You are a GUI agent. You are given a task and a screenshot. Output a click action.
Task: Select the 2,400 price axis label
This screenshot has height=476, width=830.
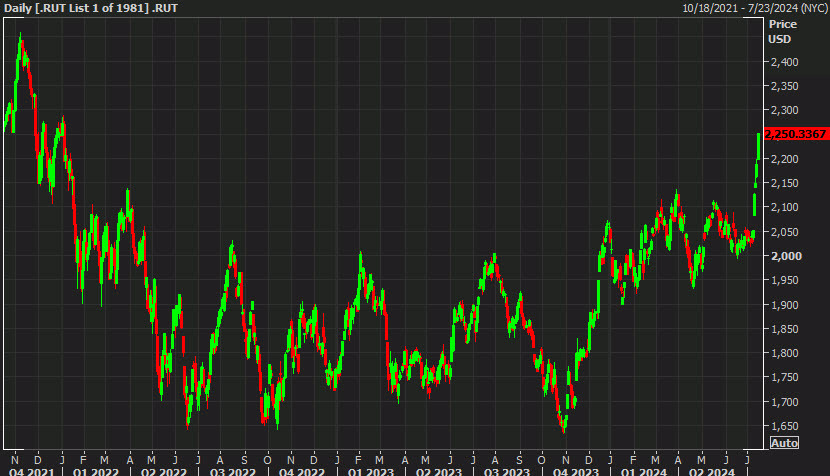tap(784, 62)
